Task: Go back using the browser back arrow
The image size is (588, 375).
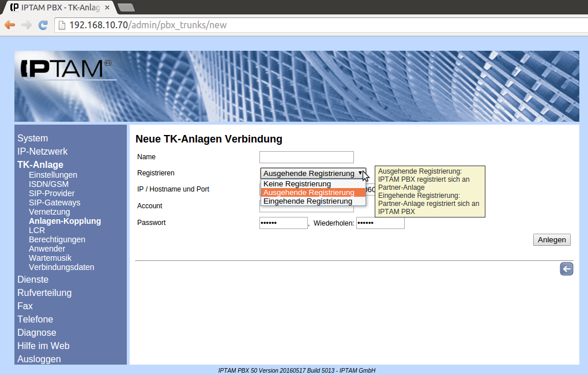Action: point(9,25)
